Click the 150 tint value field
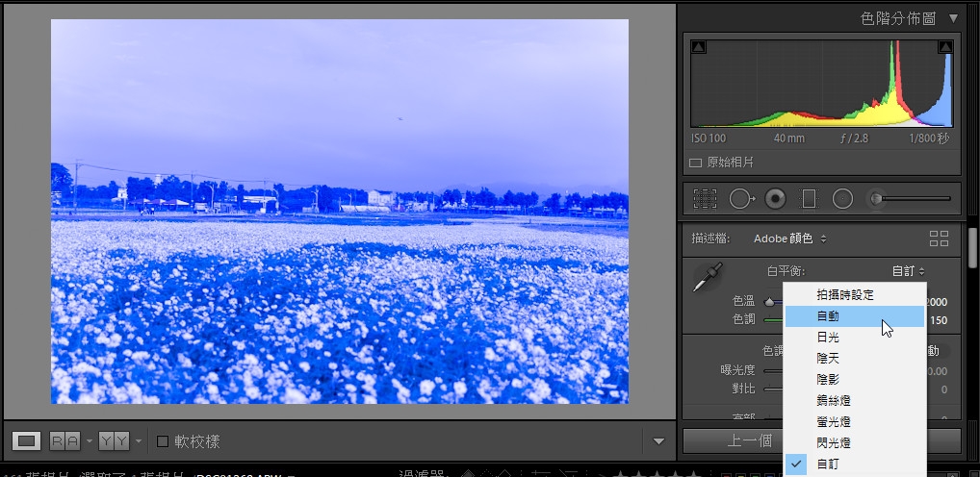 [x=939, y=320]
